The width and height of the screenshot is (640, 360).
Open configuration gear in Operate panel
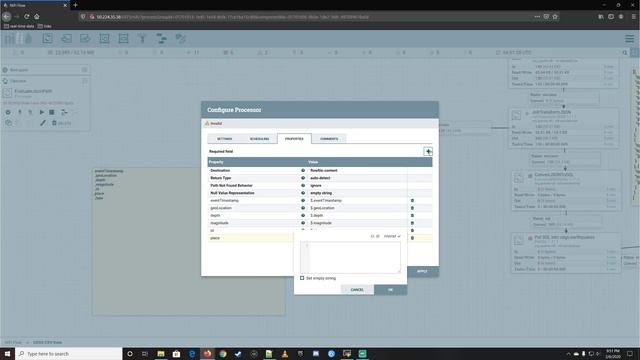(x=8, y=112)
